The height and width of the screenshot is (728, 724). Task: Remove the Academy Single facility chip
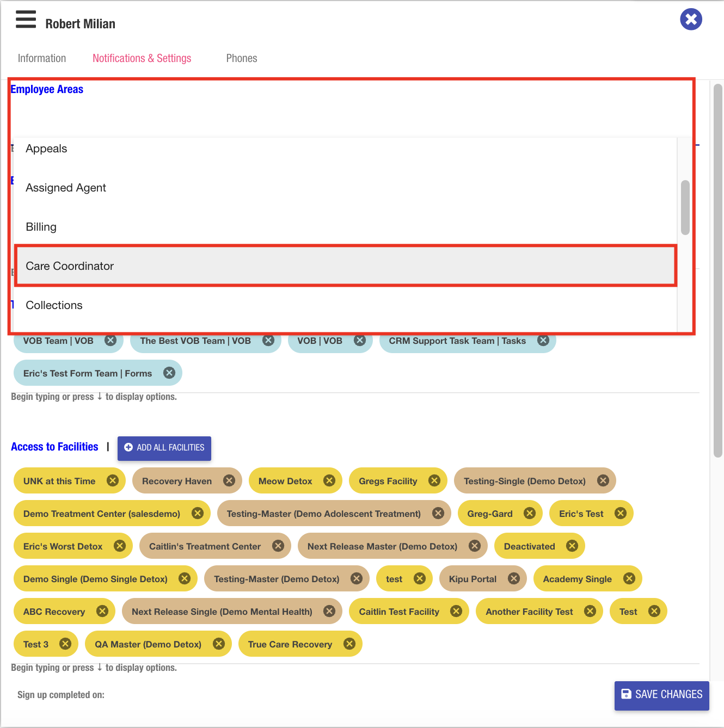pos(629,579)
